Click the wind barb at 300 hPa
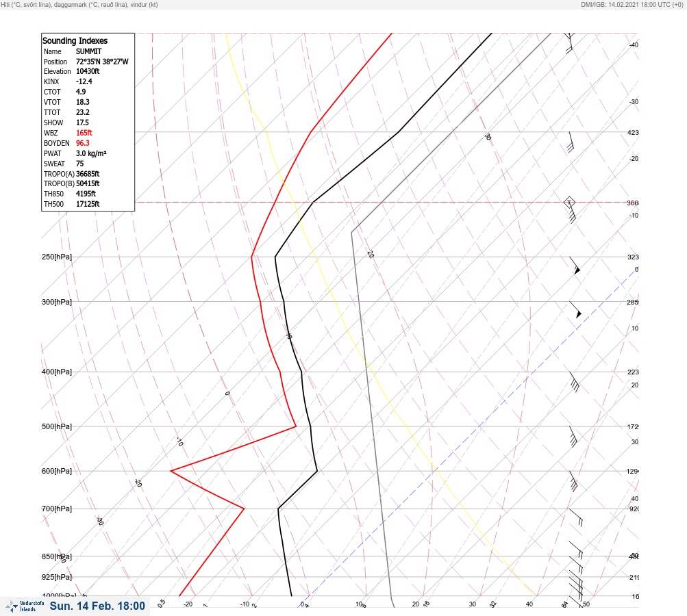The width and height of the screenshot is (687, 616). coord(575,309)
